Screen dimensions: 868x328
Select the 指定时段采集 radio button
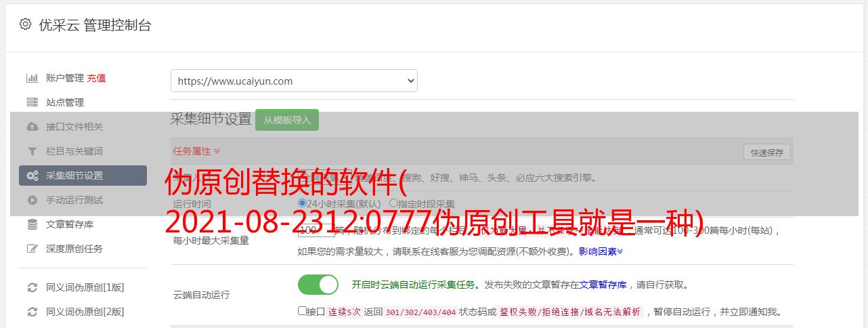pos(393,203)
